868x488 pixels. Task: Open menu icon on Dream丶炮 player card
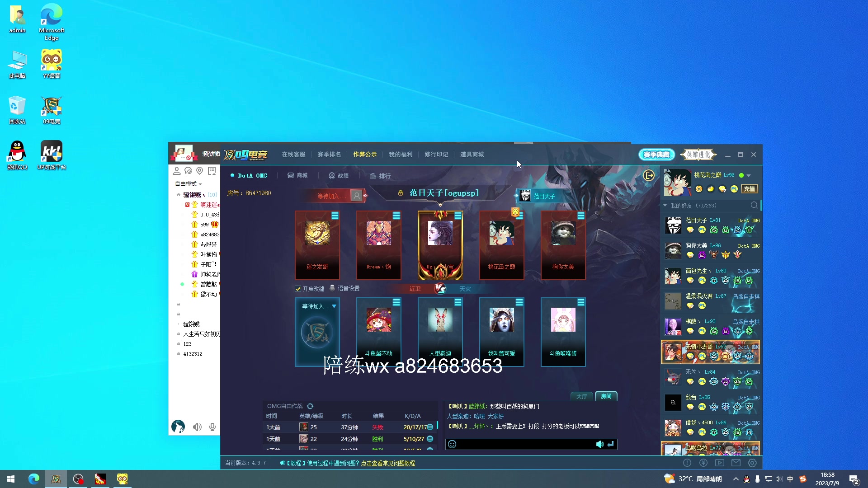pos(396,216)
